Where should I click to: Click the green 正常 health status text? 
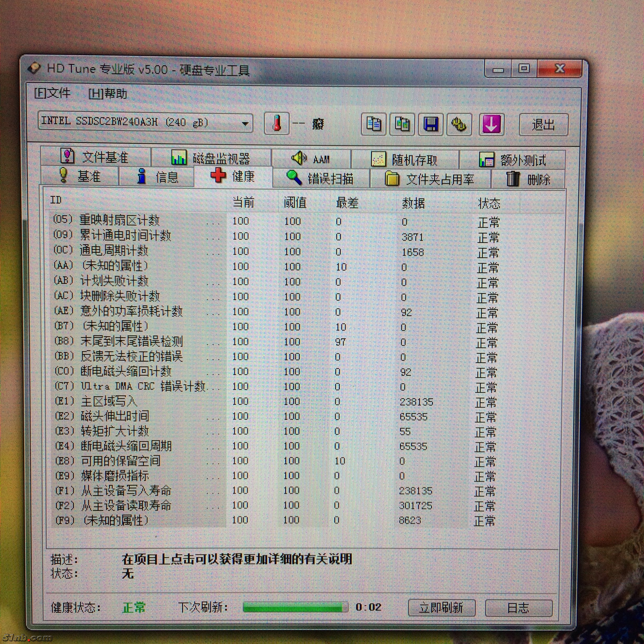pos(134,607)
